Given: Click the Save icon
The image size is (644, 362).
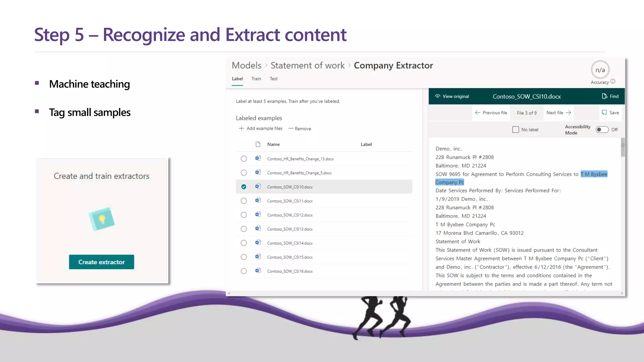Looking at the screenshot, I should (x=604, y=112).
